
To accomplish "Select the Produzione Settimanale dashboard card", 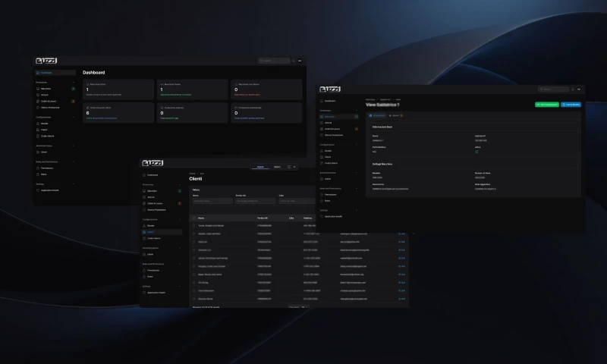I will tap(266, 113).
